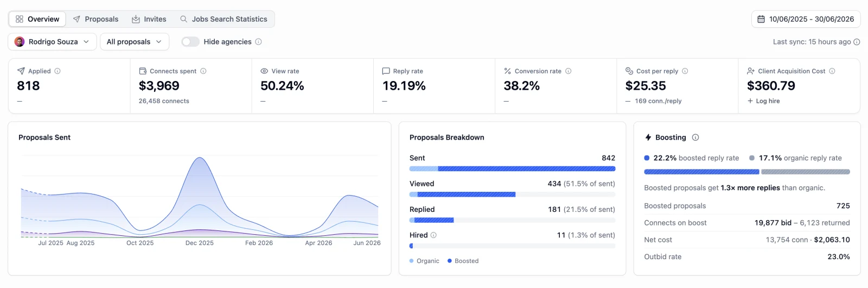Click the Client Acquisition Cost person icon
This screenshot has width=868, height=288.
point(751,71)
